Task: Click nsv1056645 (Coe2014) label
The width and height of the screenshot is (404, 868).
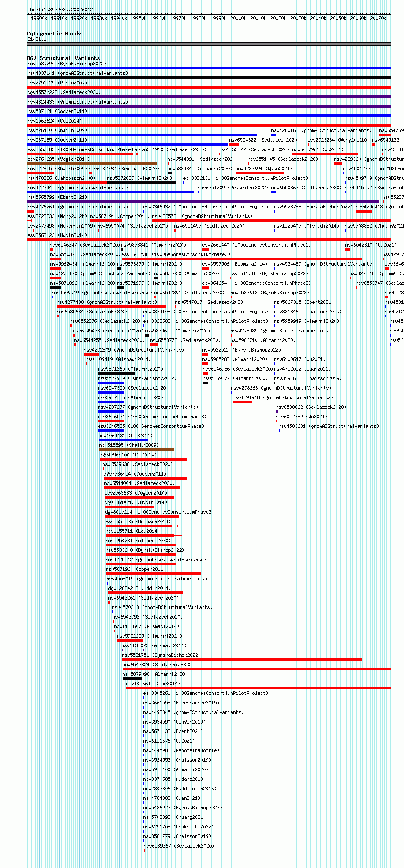Action: [x=153, y=684]
